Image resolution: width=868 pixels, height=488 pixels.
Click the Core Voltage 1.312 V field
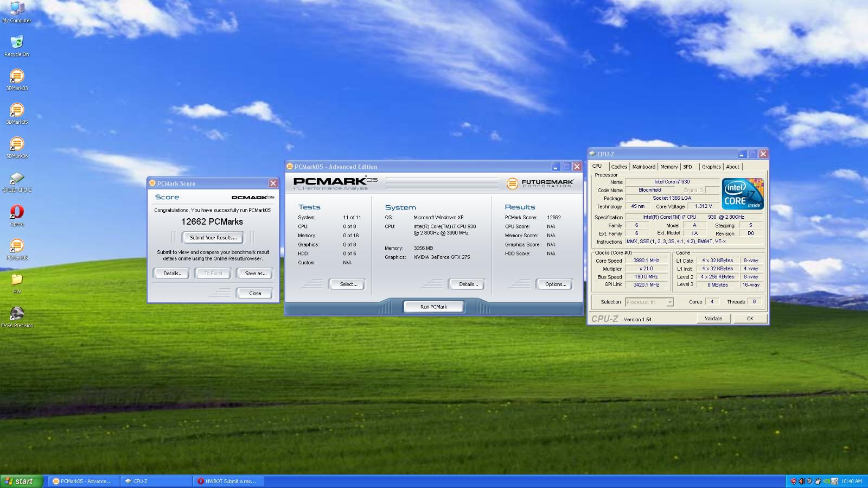(x=704, y=206)
